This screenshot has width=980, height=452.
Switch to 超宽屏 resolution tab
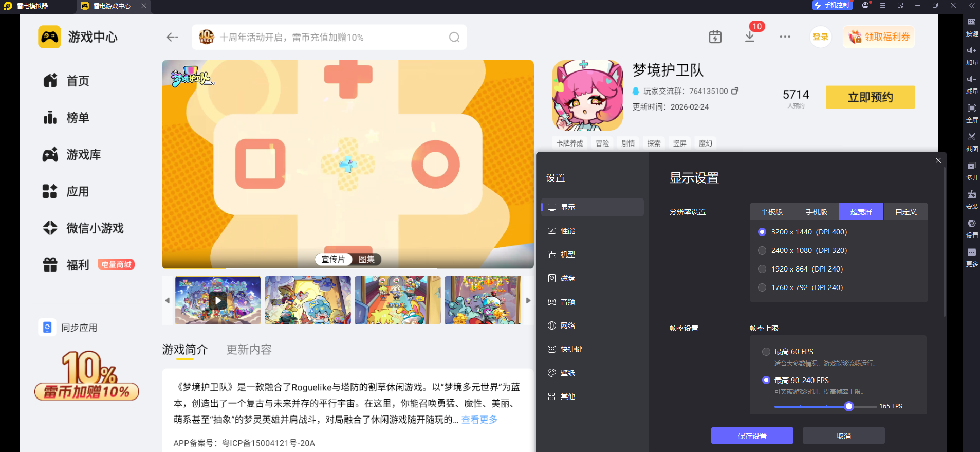click(861, 212)
